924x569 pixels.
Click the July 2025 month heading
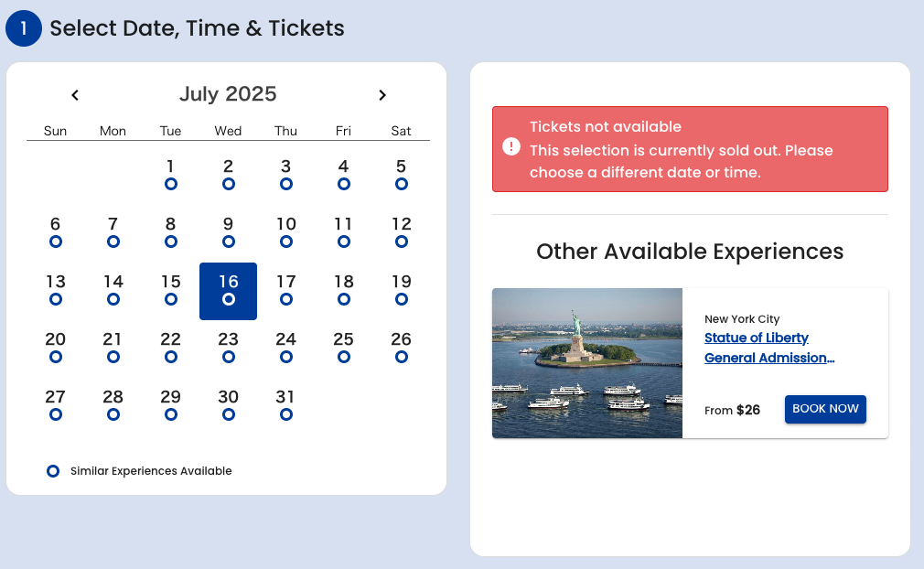click(228, 94)
